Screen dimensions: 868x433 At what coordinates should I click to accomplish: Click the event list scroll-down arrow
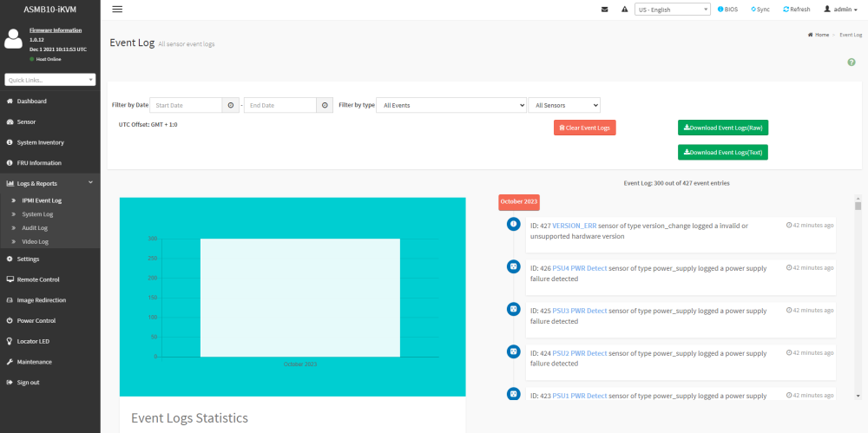point(858,396)
